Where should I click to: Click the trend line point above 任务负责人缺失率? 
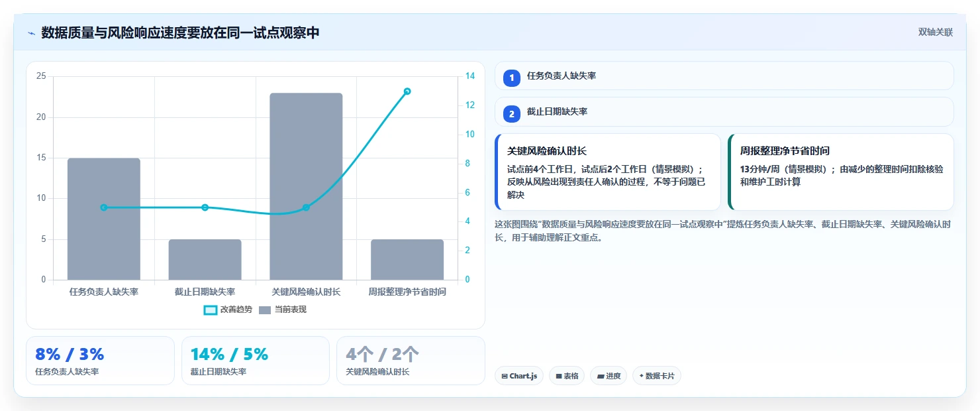[104, 207]
